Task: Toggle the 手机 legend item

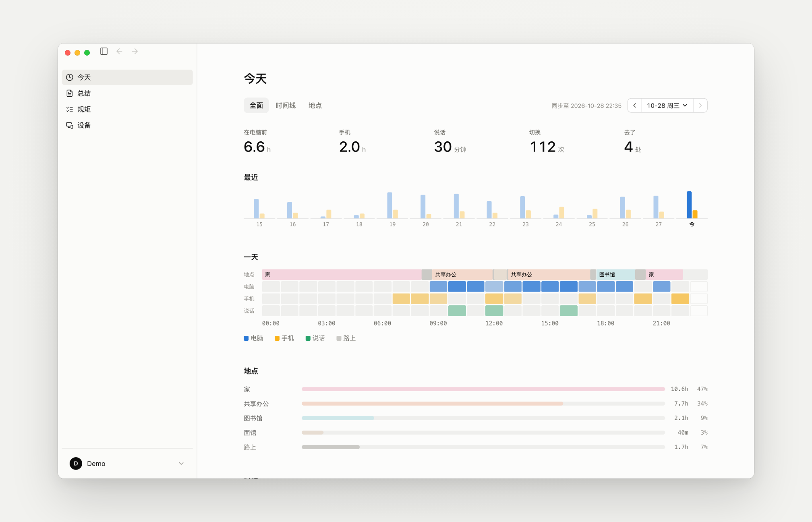Action: [284, 338]
